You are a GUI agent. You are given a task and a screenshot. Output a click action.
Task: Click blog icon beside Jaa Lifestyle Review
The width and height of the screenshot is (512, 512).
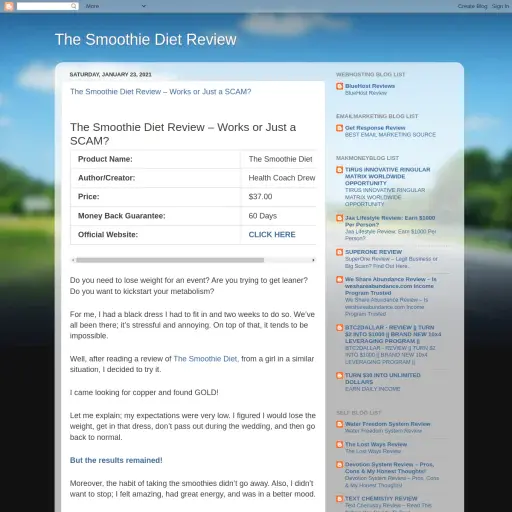click(x=340, y=218)
